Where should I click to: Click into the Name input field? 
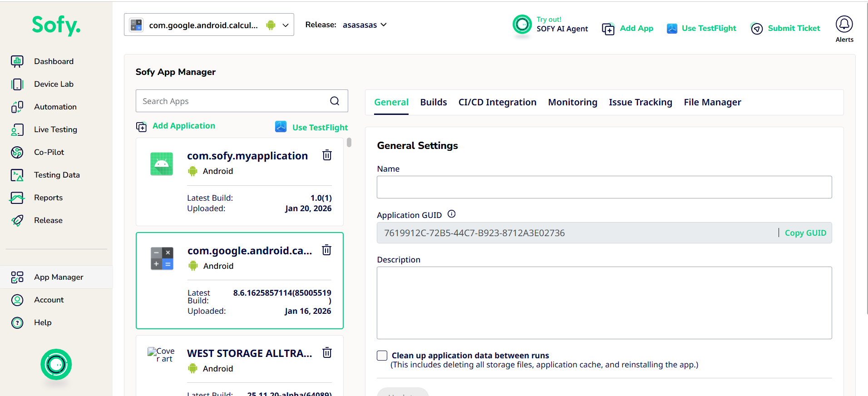pyautogui.click(x=604, y=187)
